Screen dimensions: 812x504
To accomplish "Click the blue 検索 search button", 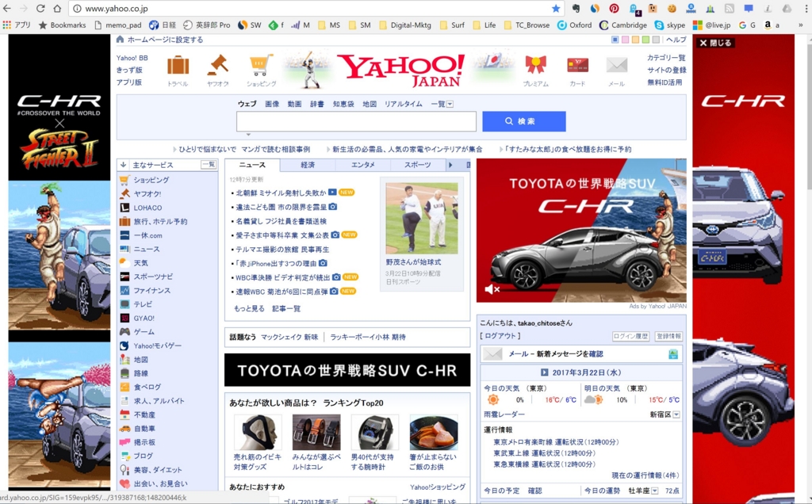I will pos(523,121).
